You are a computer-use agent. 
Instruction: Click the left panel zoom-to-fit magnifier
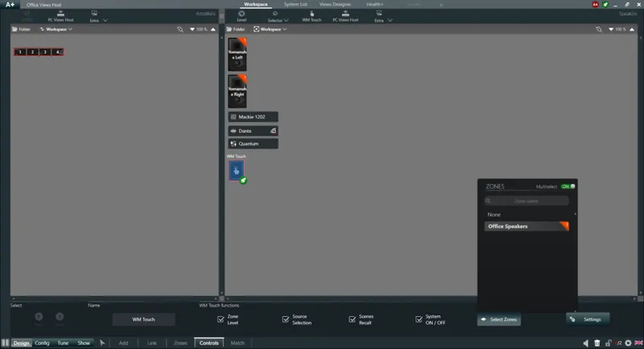click(180, 29)
